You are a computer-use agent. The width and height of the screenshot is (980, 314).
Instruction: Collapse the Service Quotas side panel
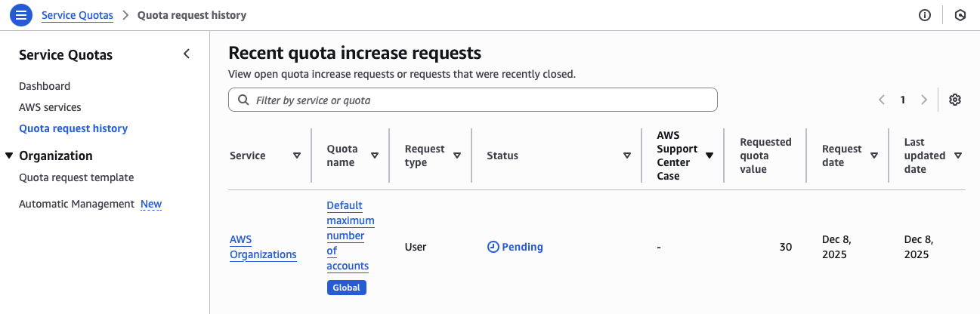[x=187, y=54]
